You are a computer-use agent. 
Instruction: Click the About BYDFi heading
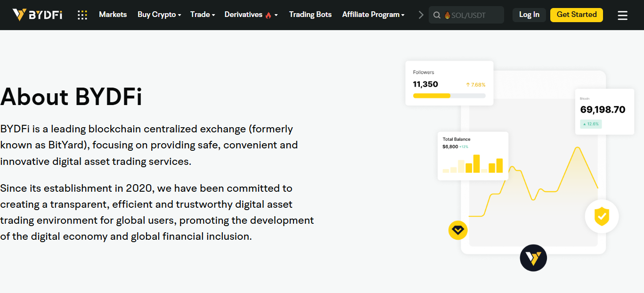(x=71, y=97)
